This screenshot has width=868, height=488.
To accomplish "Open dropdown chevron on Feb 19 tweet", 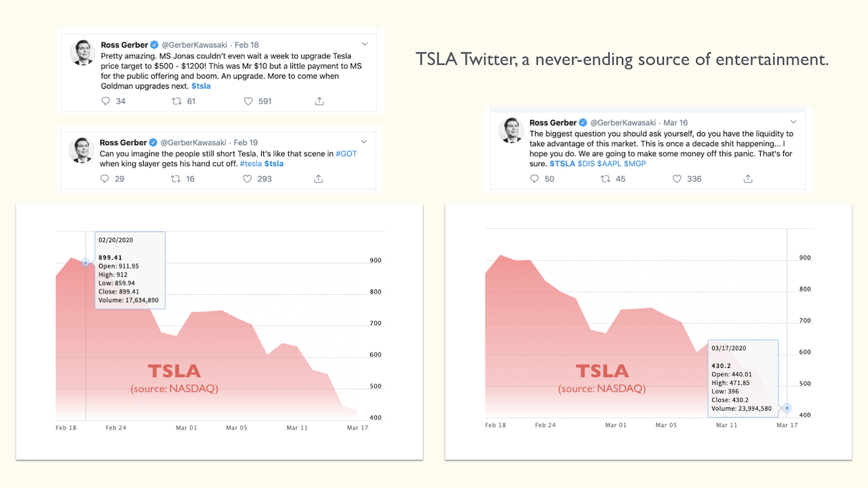I will 363,142.
